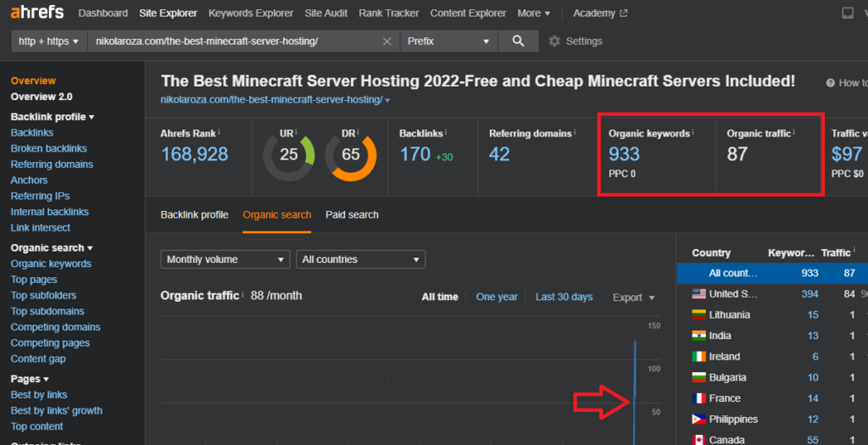Click the Ahrefs logo

37,12
